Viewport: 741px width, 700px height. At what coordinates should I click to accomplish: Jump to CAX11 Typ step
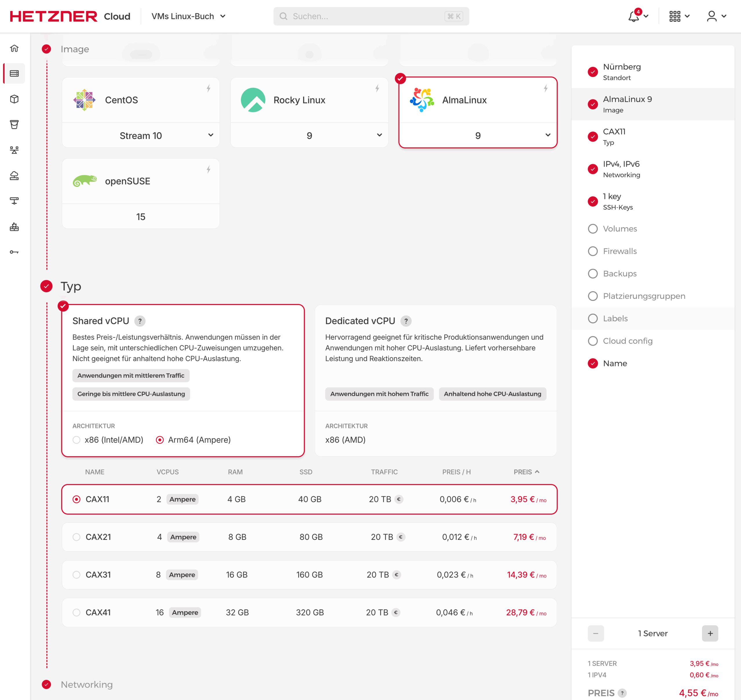653,137
